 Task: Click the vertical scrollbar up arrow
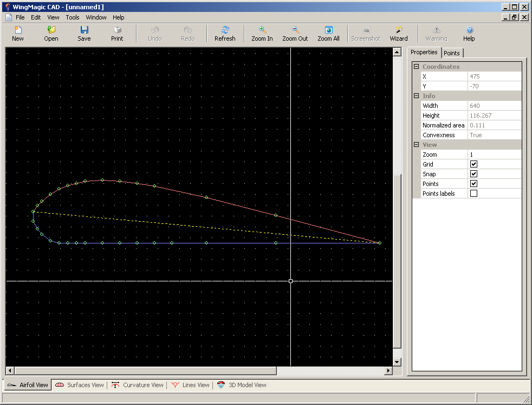point(397,52)
